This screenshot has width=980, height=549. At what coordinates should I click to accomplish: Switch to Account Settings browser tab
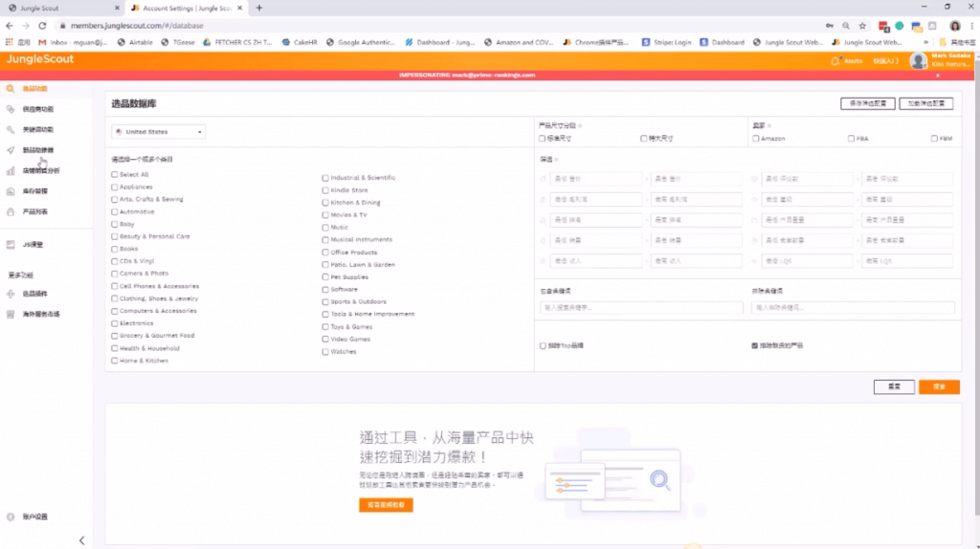pyautogui.click(x=187, y=8)
